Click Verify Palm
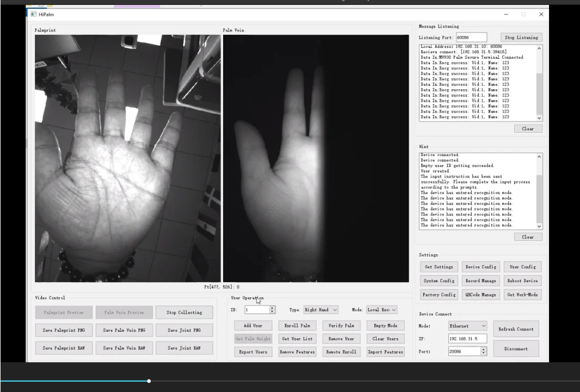The image size is (580, 392). [342, 325]
